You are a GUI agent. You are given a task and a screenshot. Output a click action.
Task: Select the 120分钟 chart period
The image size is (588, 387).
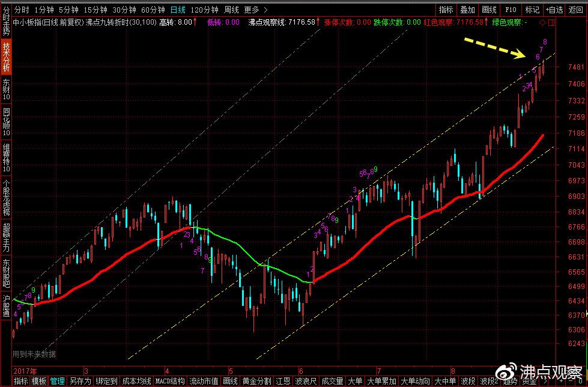[204, 10]
